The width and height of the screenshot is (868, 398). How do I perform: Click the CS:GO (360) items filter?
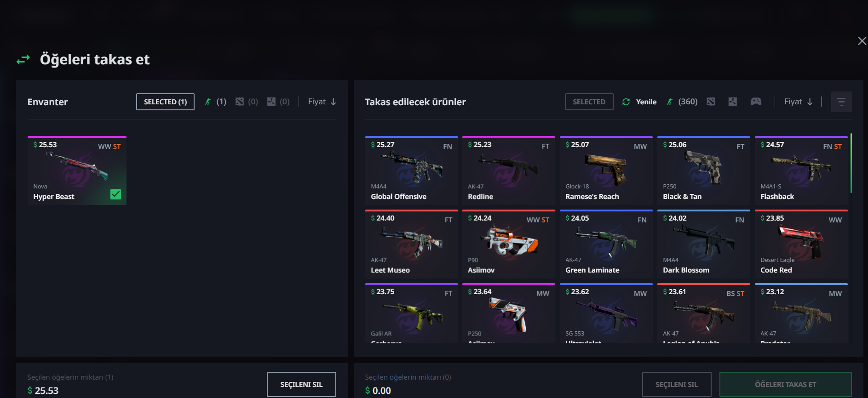(x=682, y=102)
